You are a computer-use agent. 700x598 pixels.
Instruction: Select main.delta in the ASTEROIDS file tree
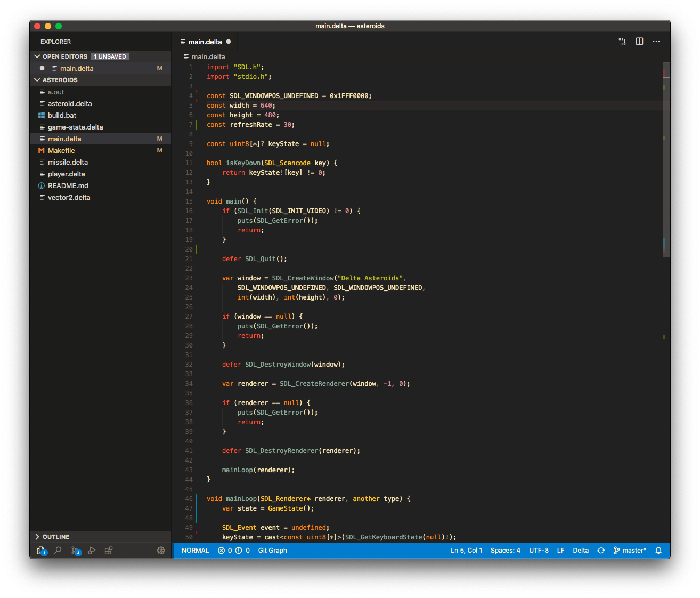coord(101,139)
